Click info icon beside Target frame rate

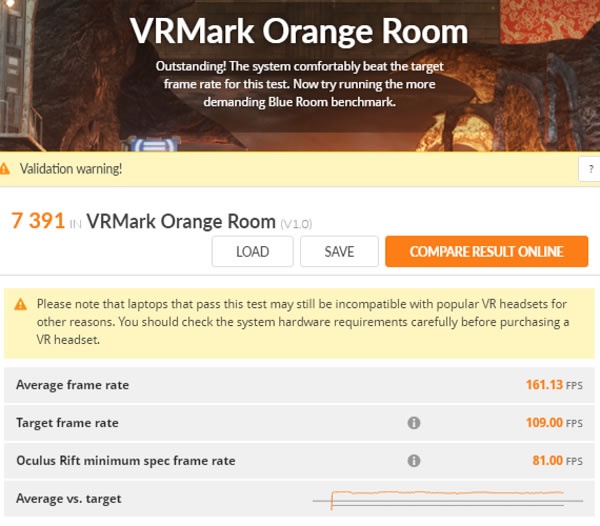[x=414, y=423]
